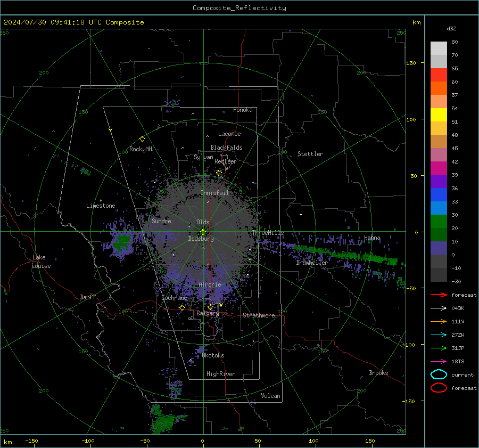Screen dimensions: 479x448
Task: Select the white 04DK arrow legend icon
Action: tap(439, 308)
